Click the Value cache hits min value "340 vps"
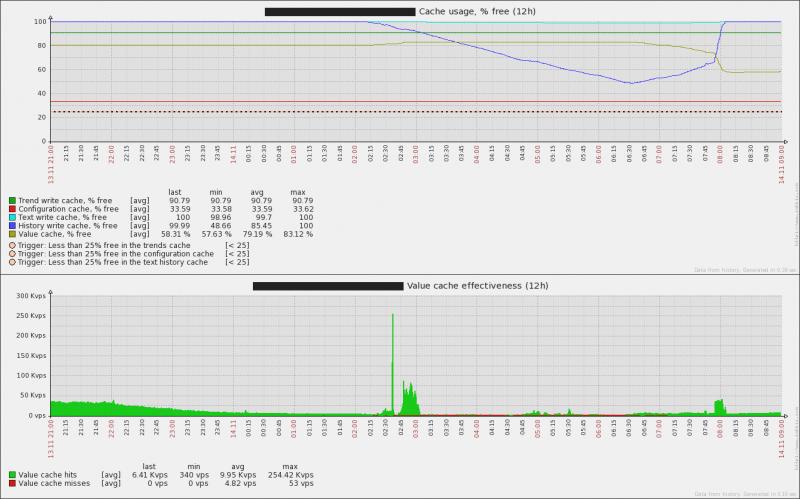This screenshot has width=800, height=499. point(194,475)
